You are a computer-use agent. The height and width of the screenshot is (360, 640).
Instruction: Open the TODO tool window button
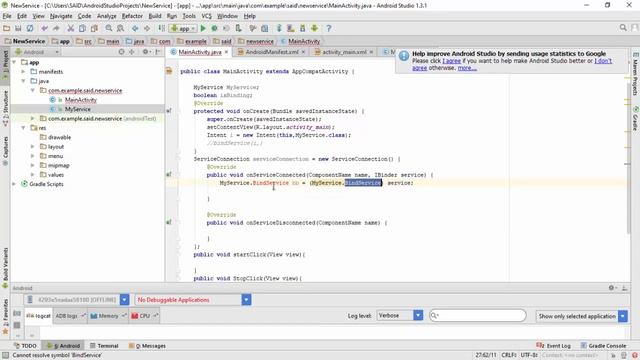(x=25, y=345)
